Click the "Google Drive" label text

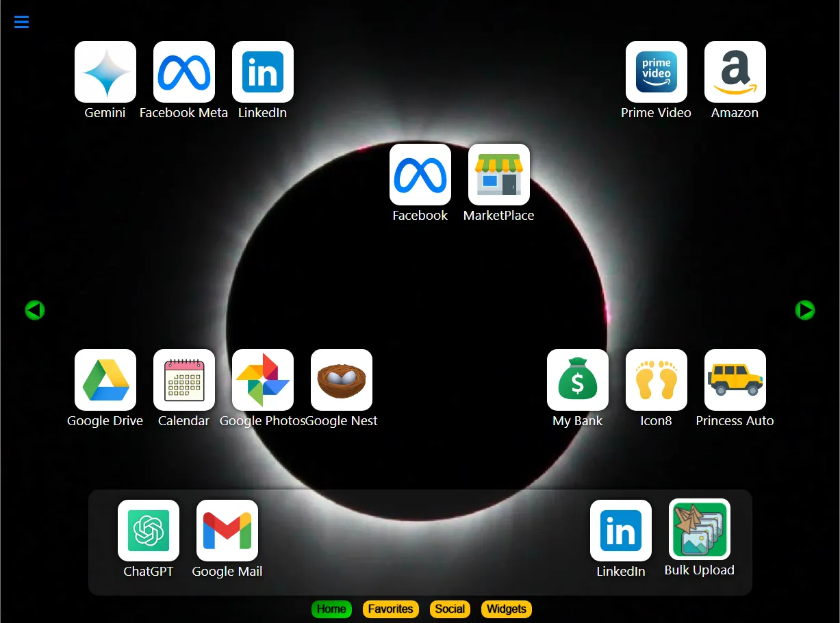[x=105, y=421]
